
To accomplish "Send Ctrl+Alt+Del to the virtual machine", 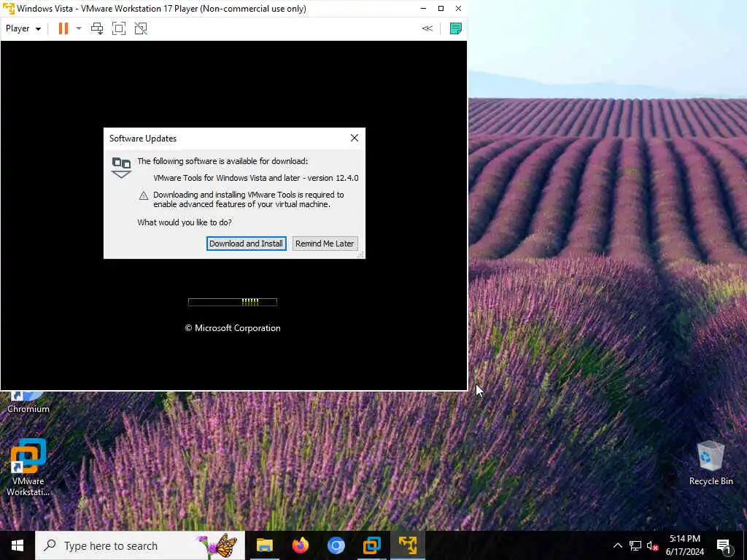I will [97, 28].
